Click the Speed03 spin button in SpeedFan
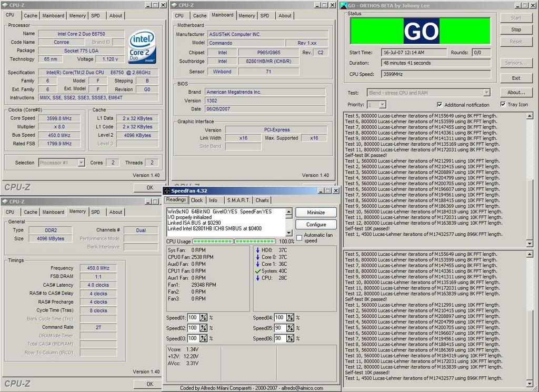Screen dimensions: 539x392 pyautogui.click(x=204, y=338)
